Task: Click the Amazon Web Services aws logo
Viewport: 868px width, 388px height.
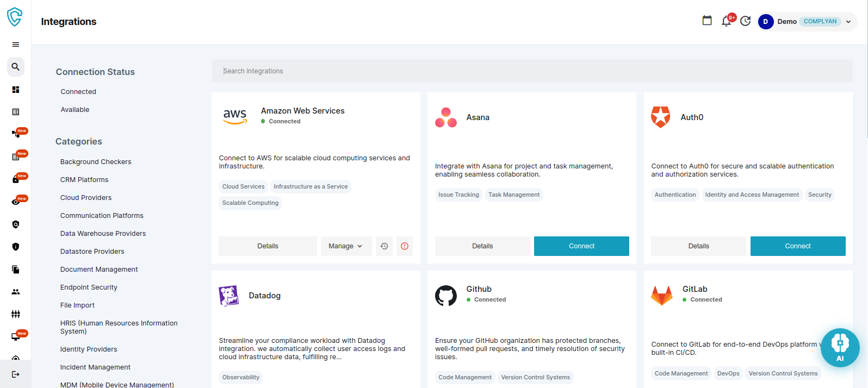Action: (235, 116)
